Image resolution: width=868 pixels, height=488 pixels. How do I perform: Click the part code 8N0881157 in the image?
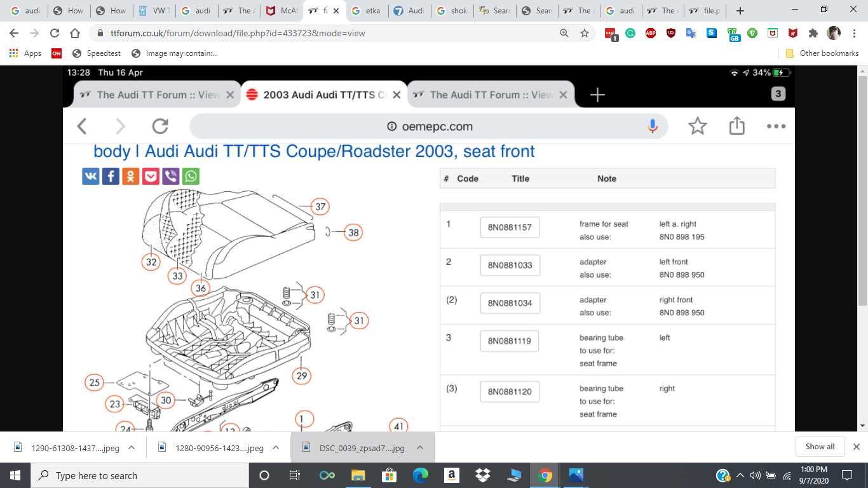[510, 227]
